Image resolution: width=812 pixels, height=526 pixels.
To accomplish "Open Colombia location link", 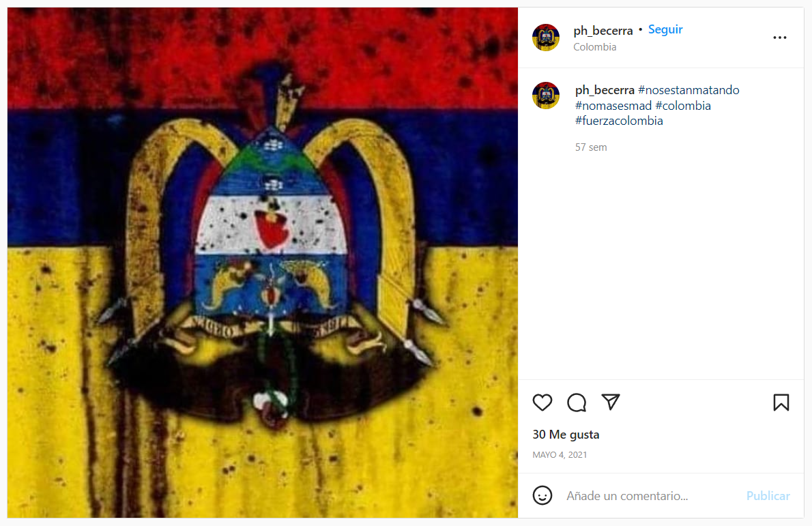I will tap(594, 47).
